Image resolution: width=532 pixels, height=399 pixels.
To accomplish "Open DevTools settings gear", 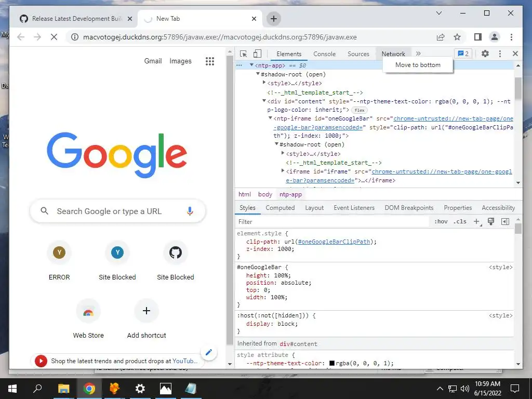I will pyautogui.click(x=485, y=54).
